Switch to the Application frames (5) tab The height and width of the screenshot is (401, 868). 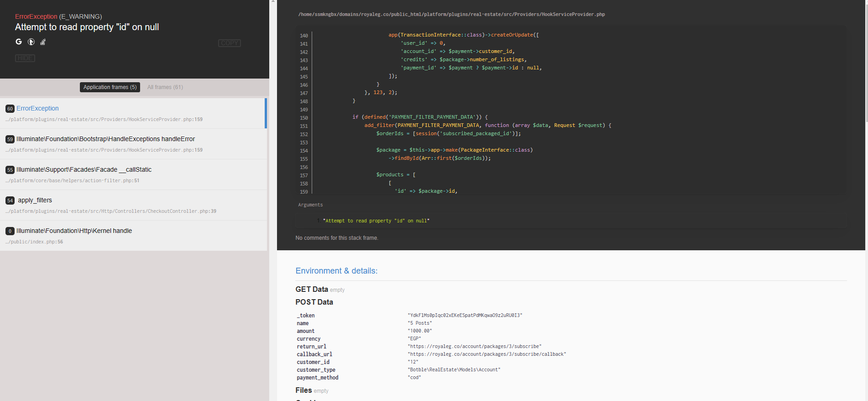(x=110, y=87)
